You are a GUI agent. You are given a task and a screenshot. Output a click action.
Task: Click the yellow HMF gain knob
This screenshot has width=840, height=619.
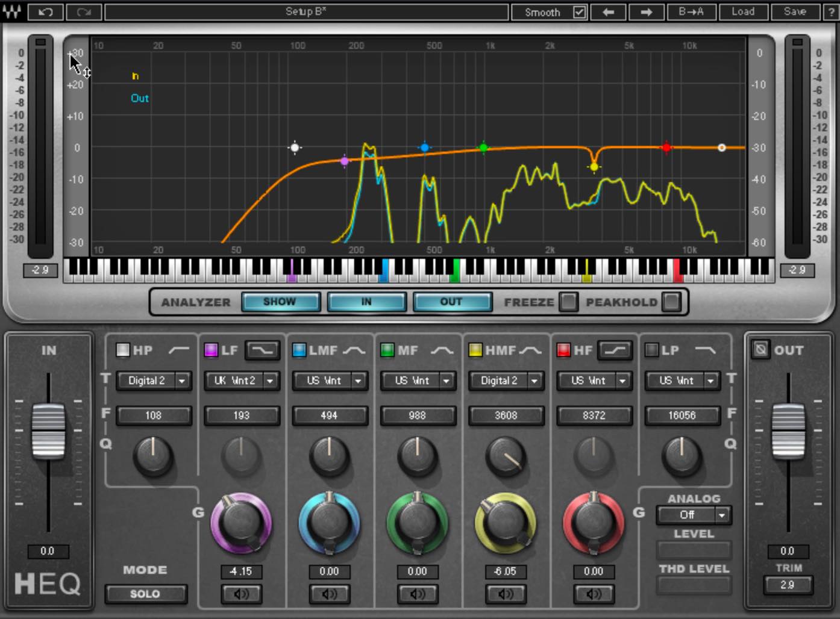click(506, 523)
